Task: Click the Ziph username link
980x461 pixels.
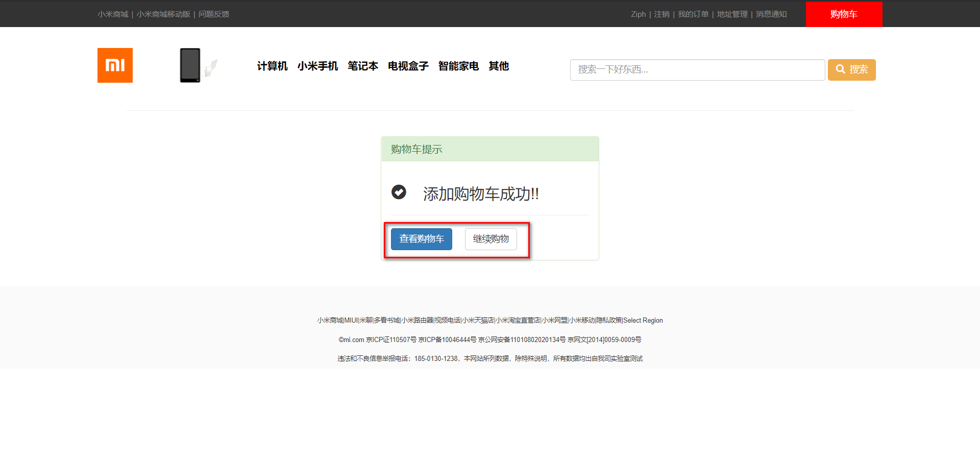Action: pos(638,14)
